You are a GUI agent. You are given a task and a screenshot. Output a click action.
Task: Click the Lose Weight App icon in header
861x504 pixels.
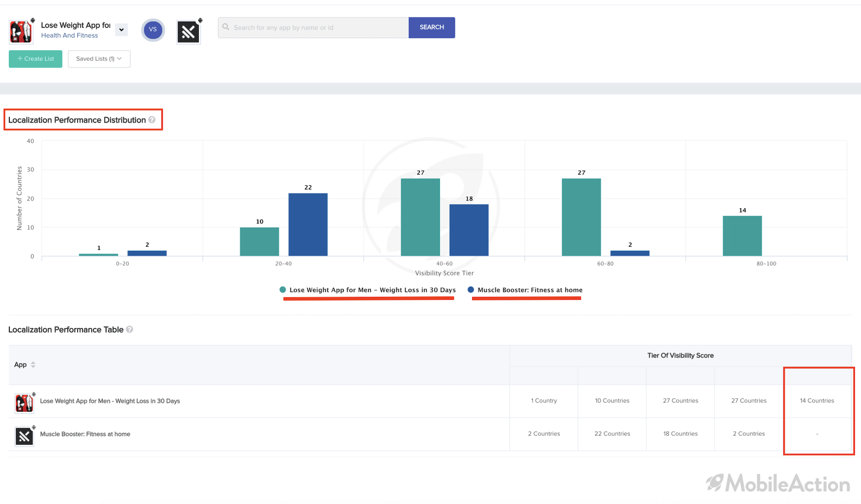click(20, 31)
